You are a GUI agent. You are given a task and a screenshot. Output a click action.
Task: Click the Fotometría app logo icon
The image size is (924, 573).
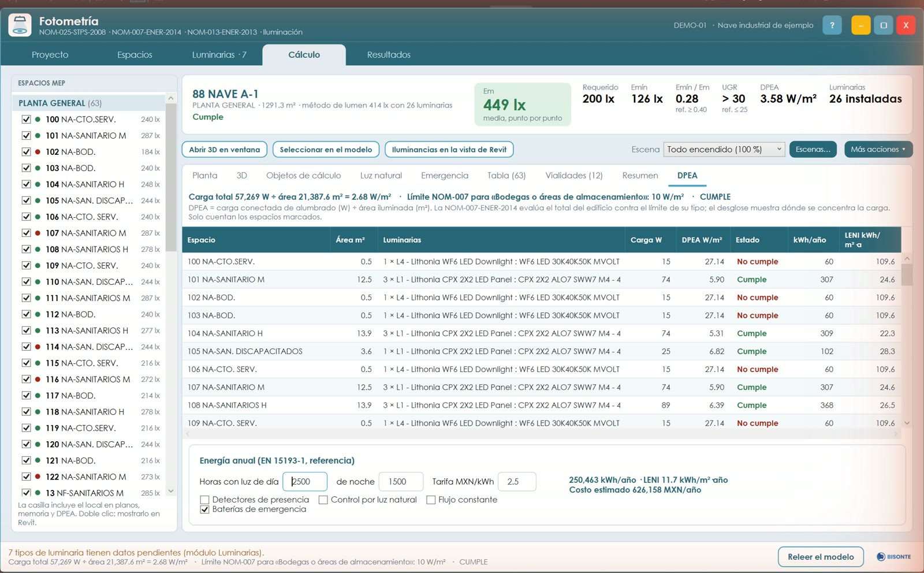point(20,25)
